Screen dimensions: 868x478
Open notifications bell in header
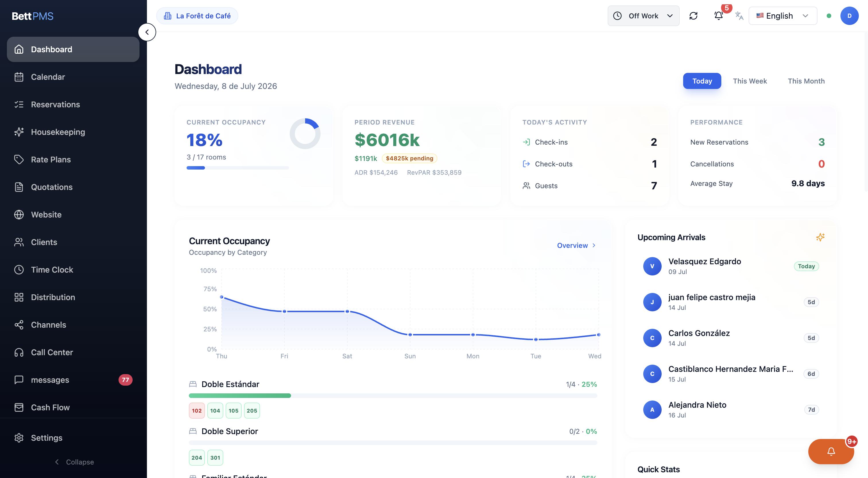coord(718,16)
